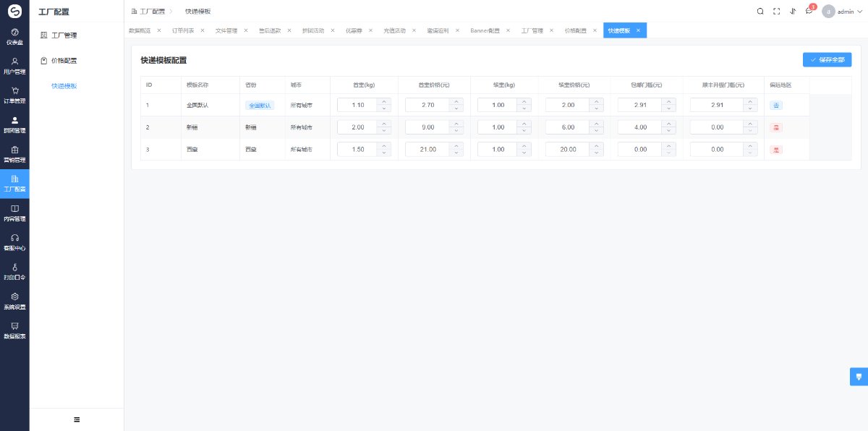Image resolution: width=868 pixels, height=431 pixels.
Task: Go to 订单管理 sidebar section
Action: pos(14,95)
